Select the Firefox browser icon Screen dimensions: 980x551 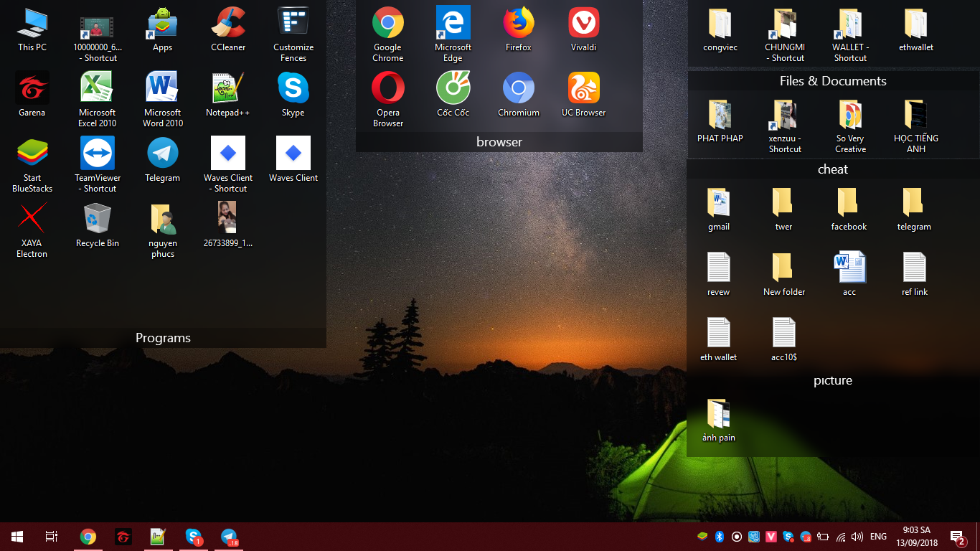coord(519,30)
